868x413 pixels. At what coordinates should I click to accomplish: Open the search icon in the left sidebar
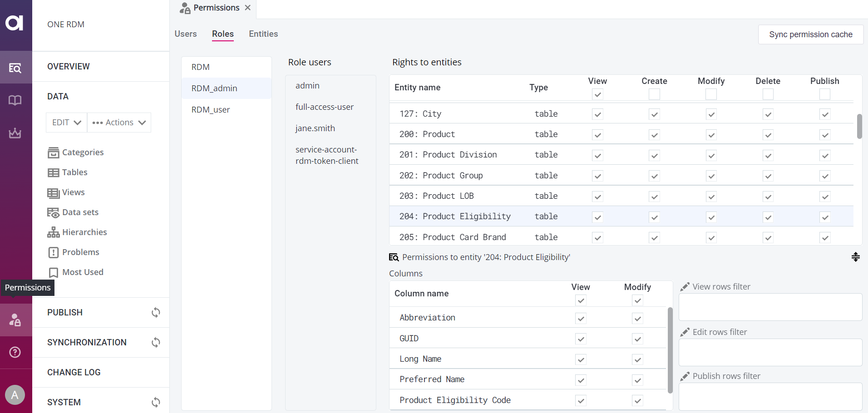coord(15,67)
